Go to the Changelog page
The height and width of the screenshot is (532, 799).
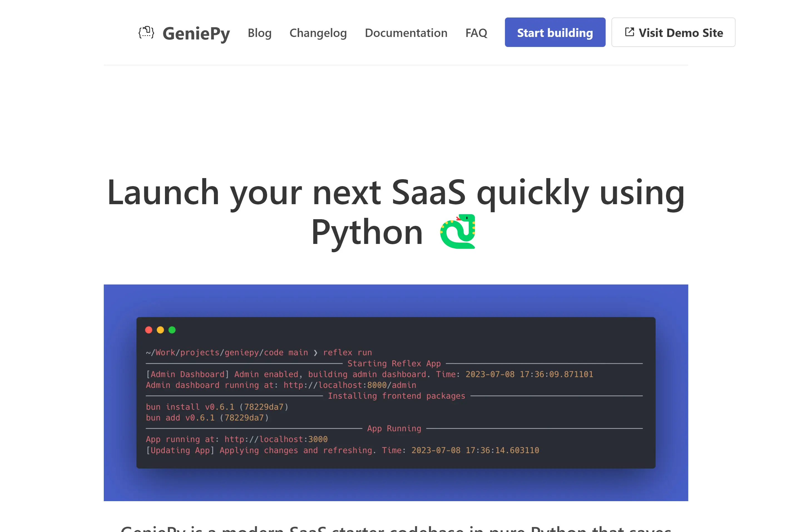(x=318, y=33)
